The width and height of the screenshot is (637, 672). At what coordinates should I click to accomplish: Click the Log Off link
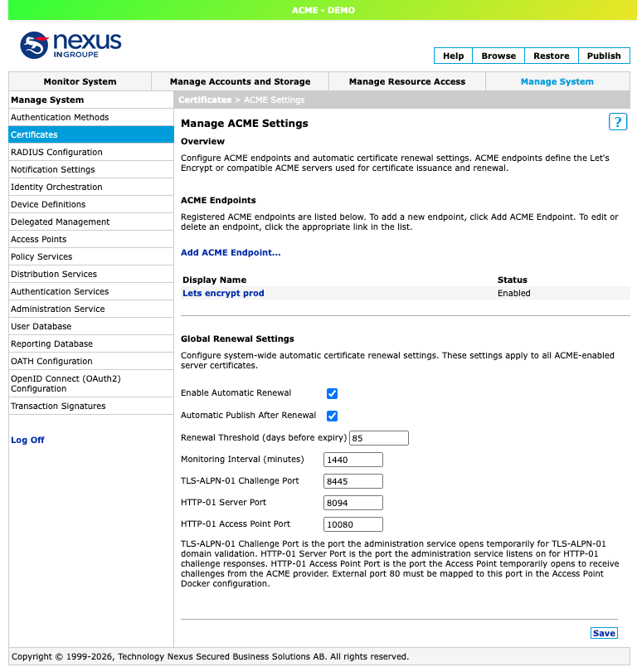(27, 440)
